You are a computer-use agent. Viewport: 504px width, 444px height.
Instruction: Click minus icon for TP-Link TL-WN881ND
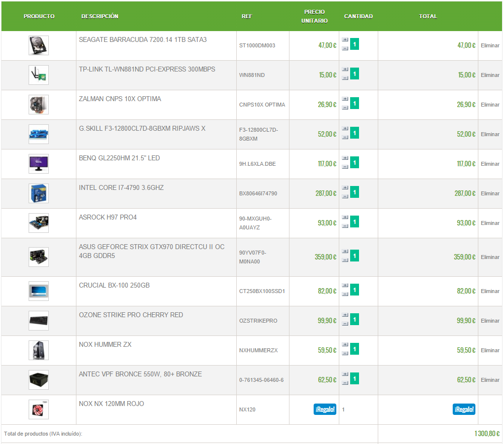pos(345,78)
